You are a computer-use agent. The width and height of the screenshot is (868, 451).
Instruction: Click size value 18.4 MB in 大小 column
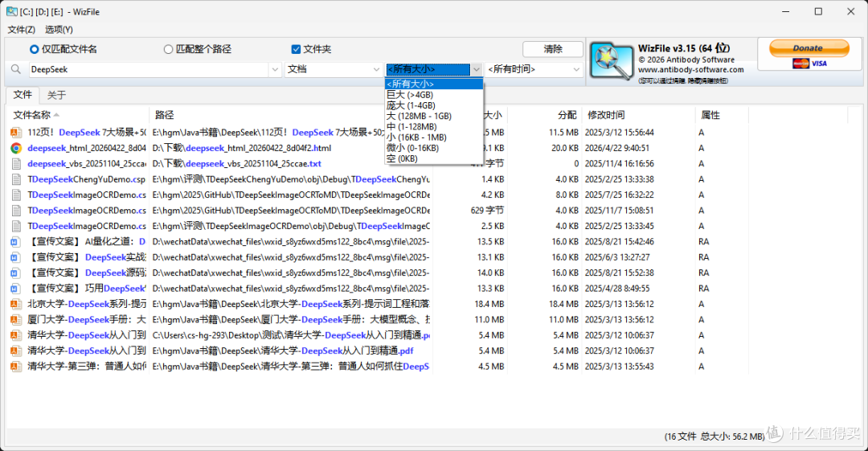(x=489, y=304)
